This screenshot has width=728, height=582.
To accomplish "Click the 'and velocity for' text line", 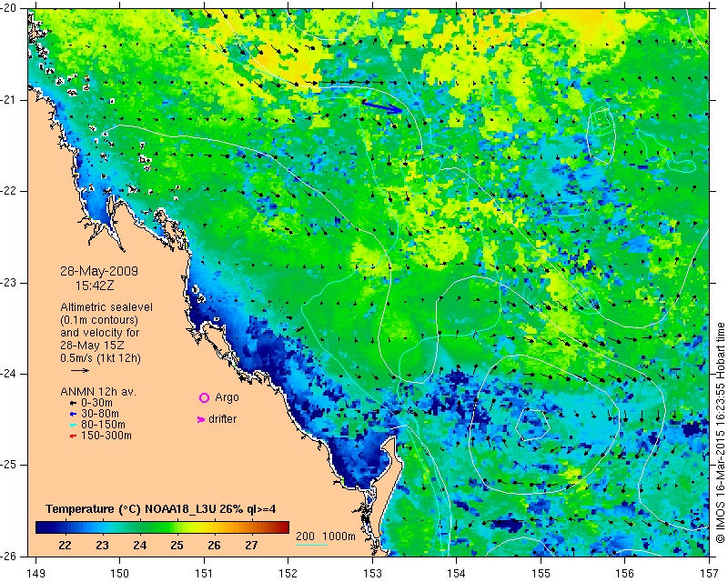I will coord(100,333).
